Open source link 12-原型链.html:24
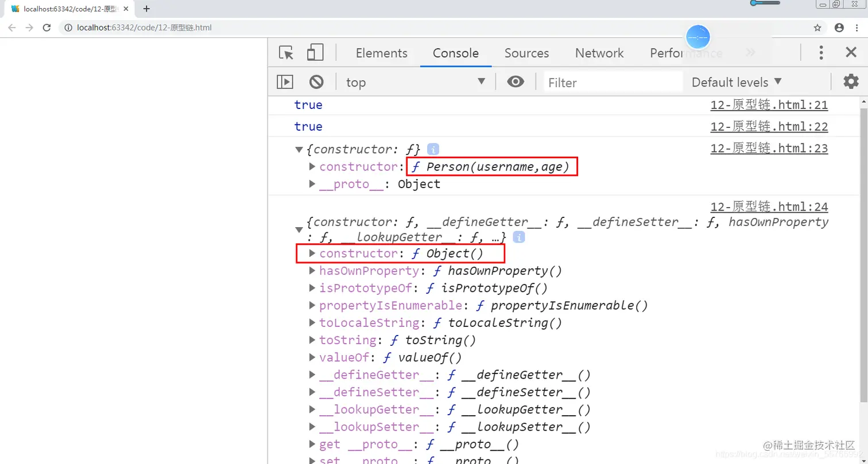868x464 pixels. (x=769, y=207)
